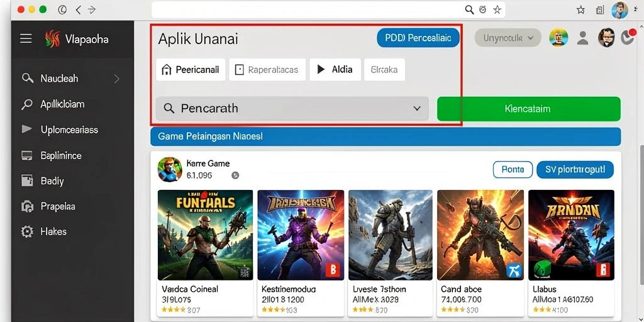Image resolution: width=644 pixels, height=322 pixels.
Task: Click the search magnifier in address bar
Action: tap(469, 9)
